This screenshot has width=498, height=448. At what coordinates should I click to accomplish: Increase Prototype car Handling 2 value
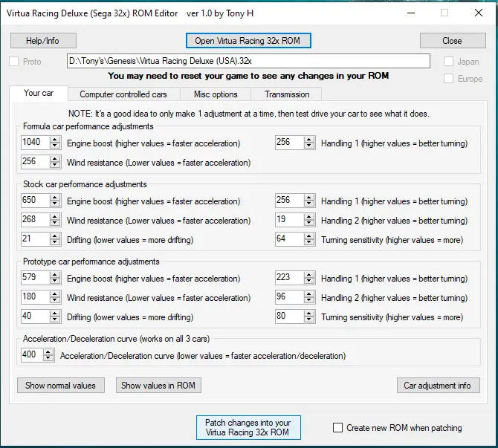pyautogui.click(x=309, y=295)
